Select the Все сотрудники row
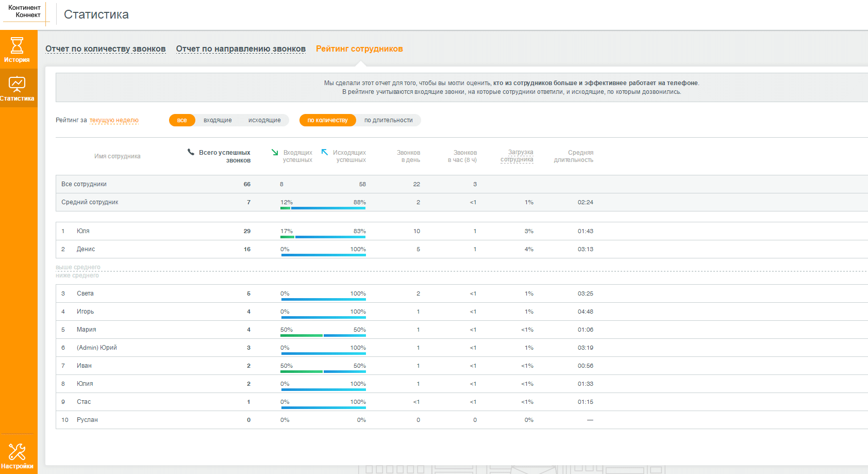The width and height of the screenshot is (868, 474). (462, 184)
